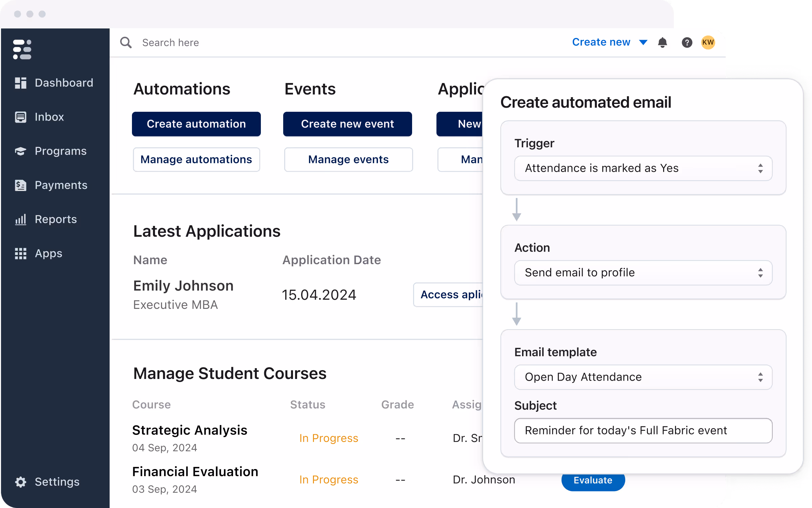The height and width of the screenshot is (508, 812).
Task: Open notifications via the bell icon
Action: click(x=662, y=42)
